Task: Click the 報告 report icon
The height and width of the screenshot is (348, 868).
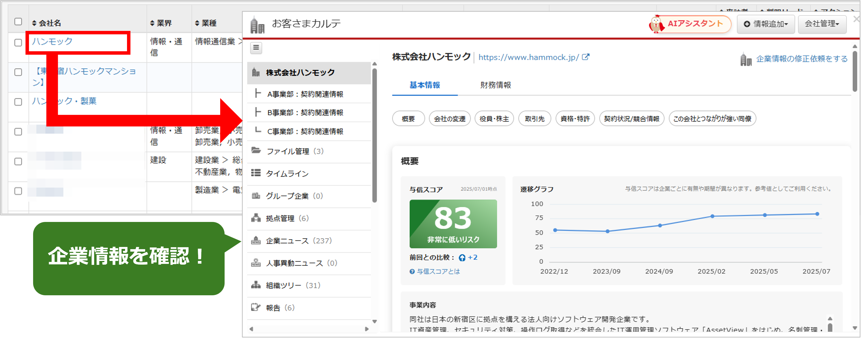Action: point(256,308)
